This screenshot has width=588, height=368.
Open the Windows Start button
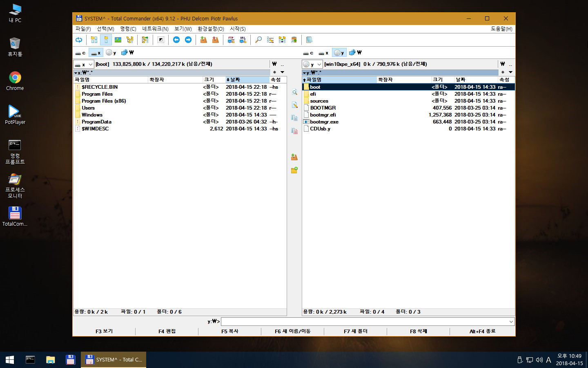(x=10, y=360)
